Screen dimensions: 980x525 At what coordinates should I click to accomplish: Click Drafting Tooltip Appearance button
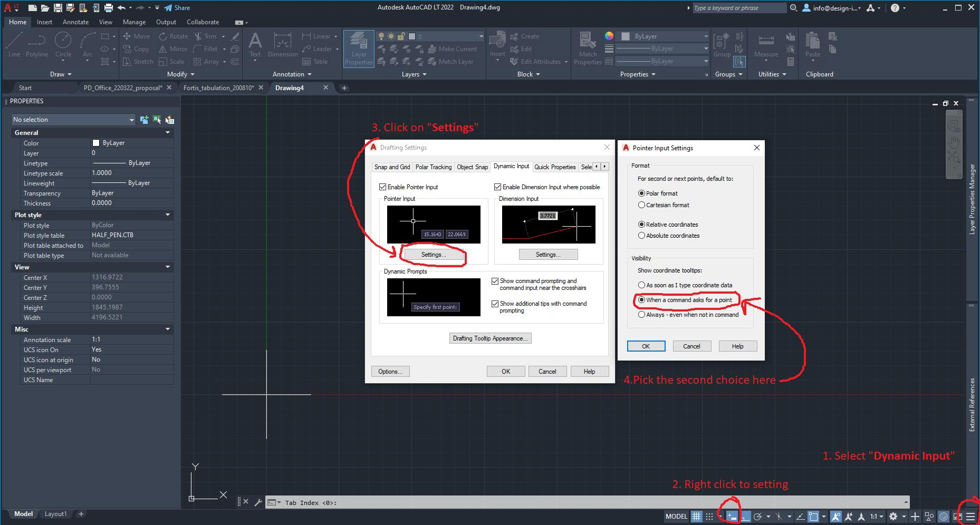pyautogui.click(x=490, y=338)
